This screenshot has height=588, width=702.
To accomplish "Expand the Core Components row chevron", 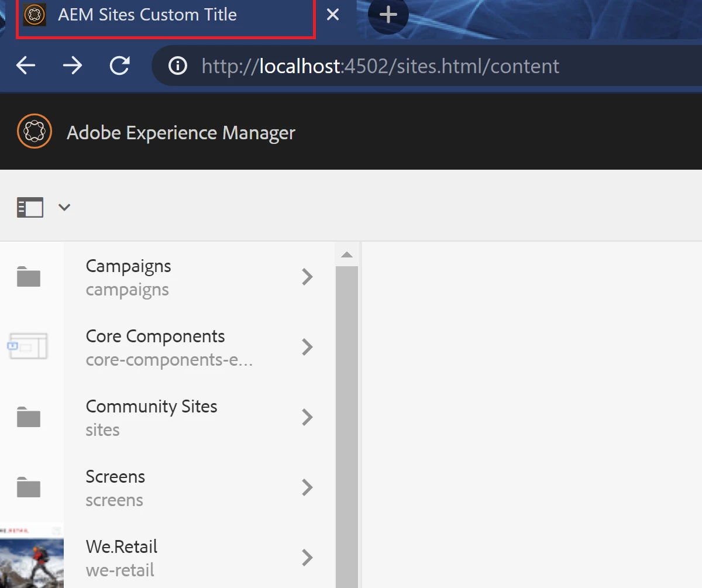I will coord(307,347).
